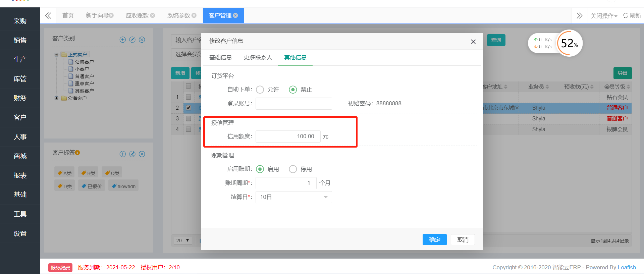Image resolution: width=644 pixels, height=274 pixels.
Task: Edit the selected customer category
Action: (x=132, y=40)
